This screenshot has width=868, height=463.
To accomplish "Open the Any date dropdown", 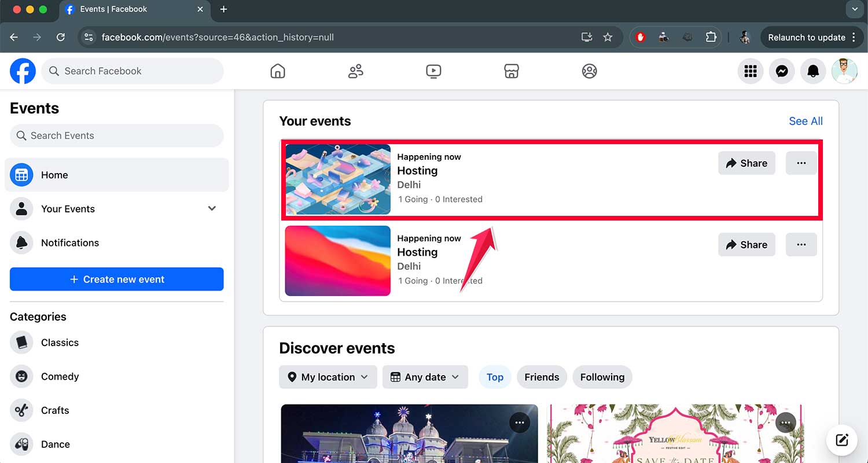I will click(425, 377).
